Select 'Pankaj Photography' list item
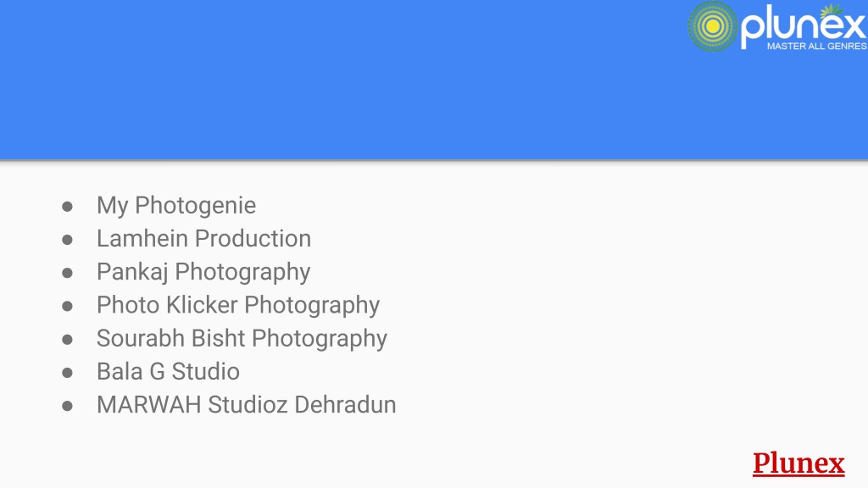This screenshot has height=488, width=868. click(x=203, y=272)
